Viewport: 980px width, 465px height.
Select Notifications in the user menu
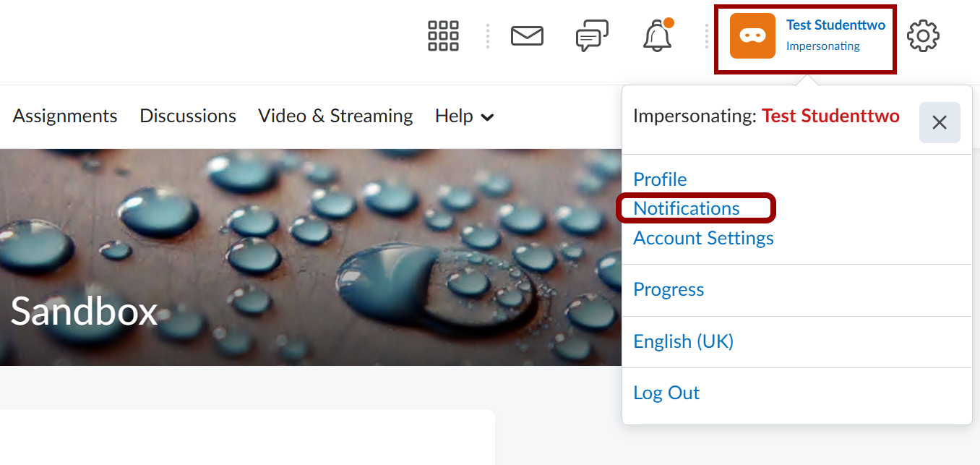[x=687, y=208]
